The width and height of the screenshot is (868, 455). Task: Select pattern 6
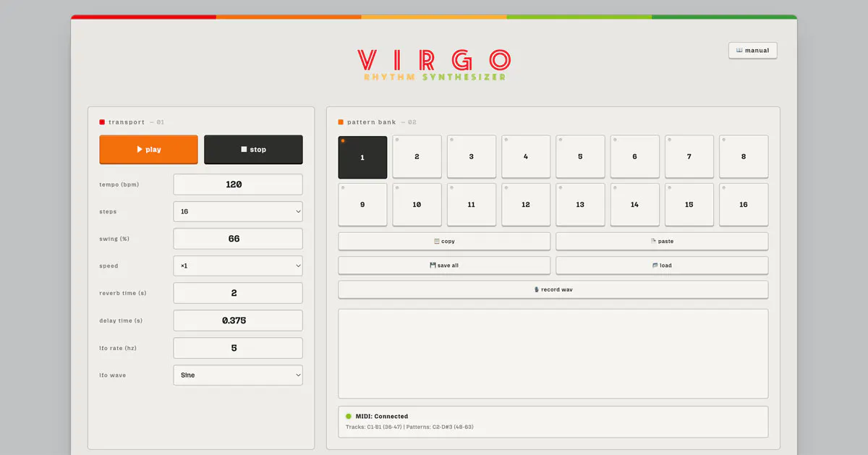(634, 157)
